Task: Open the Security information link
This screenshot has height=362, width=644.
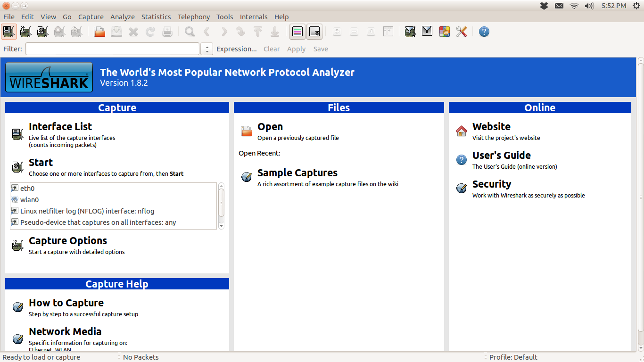Action: click(492, 184)
